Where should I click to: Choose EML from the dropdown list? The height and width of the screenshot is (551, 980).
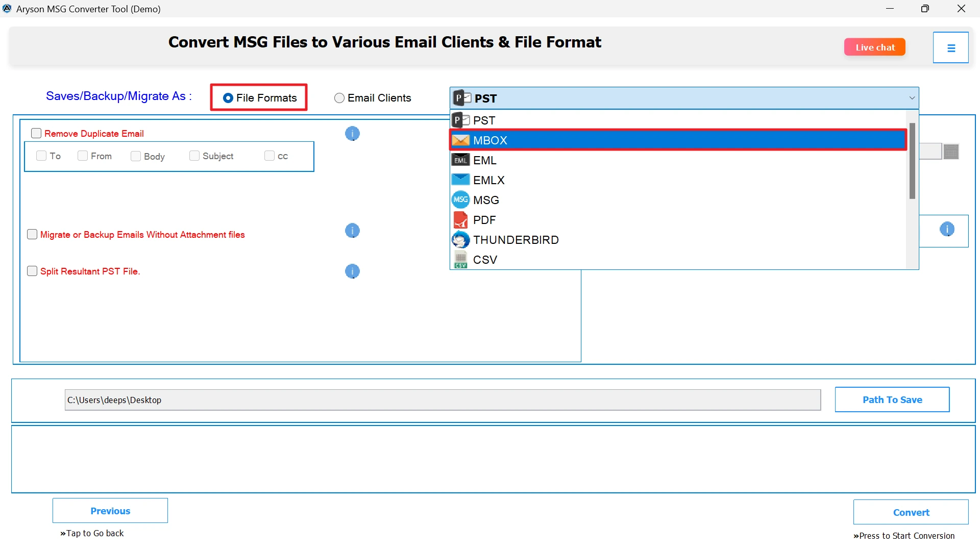tap(678, 160)
